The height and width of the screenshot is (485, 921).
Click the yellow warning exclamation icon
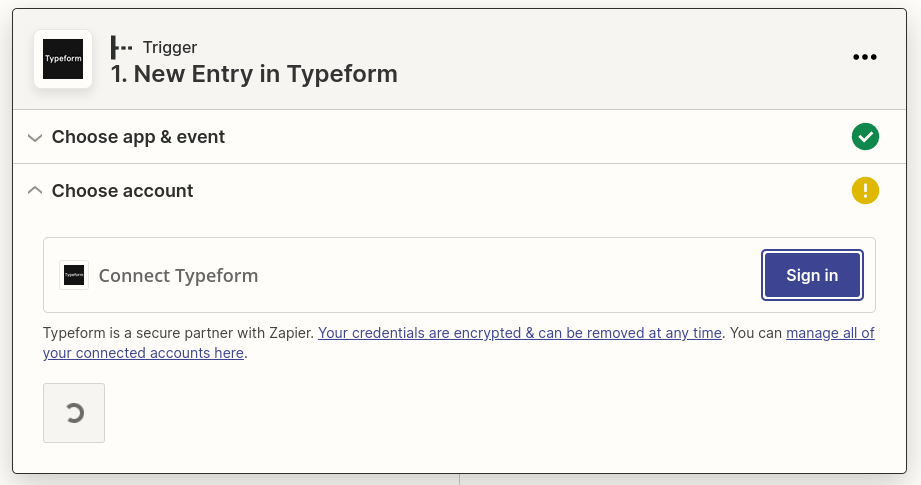(x=865, y=191)
